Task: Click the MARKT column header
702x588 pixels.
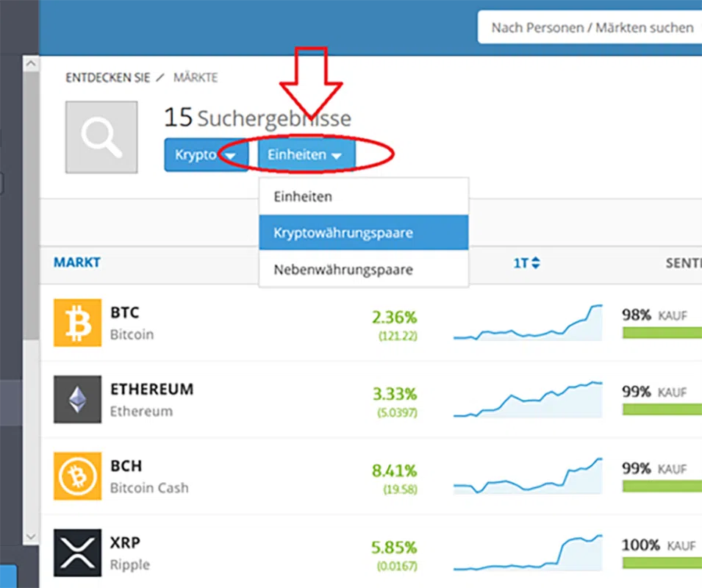Action: [x=77, y=262]
